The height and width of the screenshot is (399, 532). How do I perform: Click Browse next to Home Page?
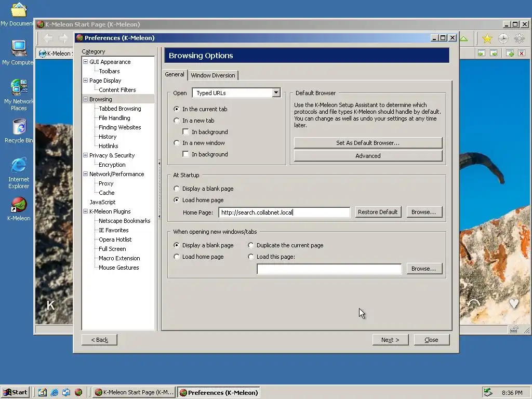[424, 212]
